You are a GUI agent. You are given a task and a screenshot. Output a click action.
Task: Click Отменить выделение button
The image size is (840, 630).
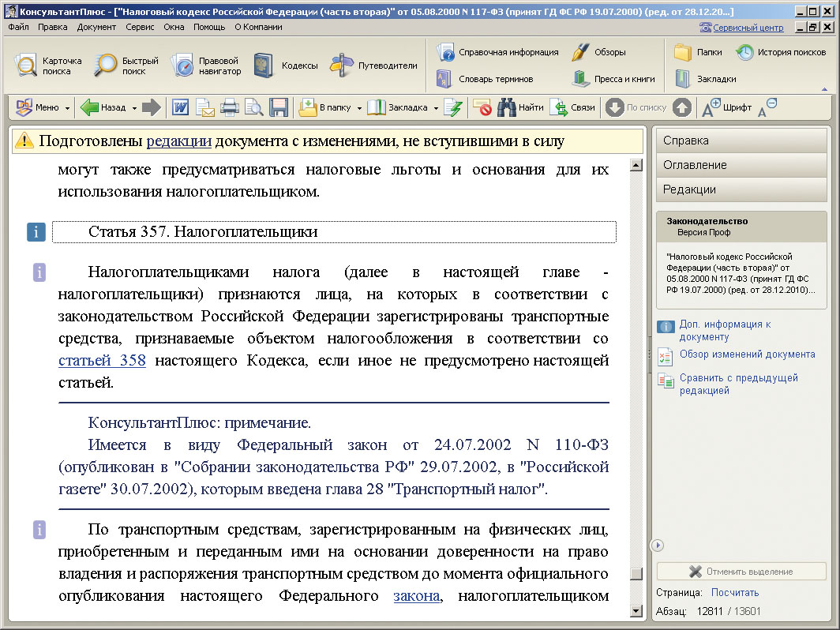741,571
